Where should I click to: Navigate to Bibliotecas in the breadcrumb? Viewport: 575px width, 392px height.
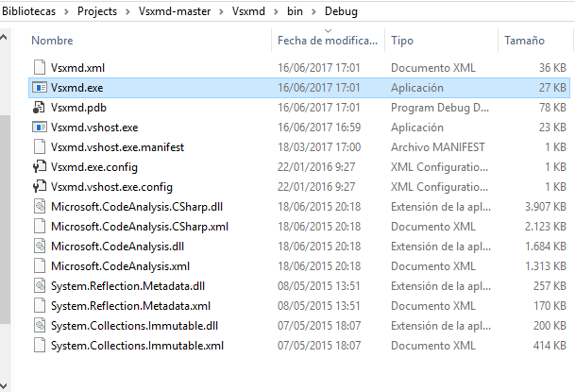pos(28,11)
